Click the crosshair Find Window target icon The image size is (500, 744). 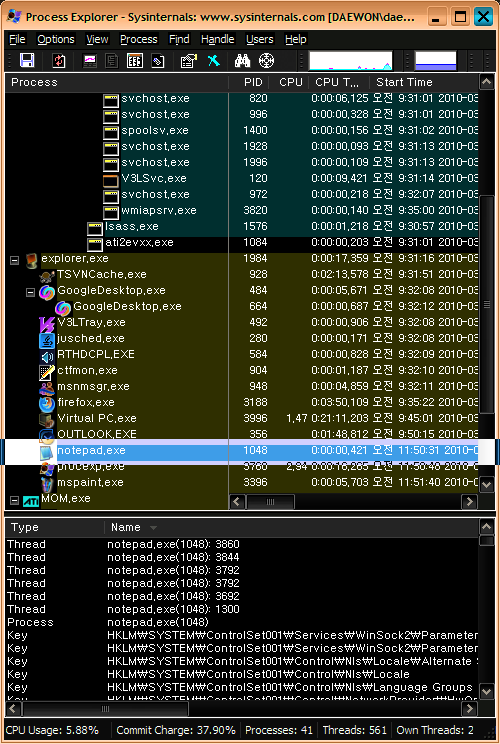click(267, 61)
